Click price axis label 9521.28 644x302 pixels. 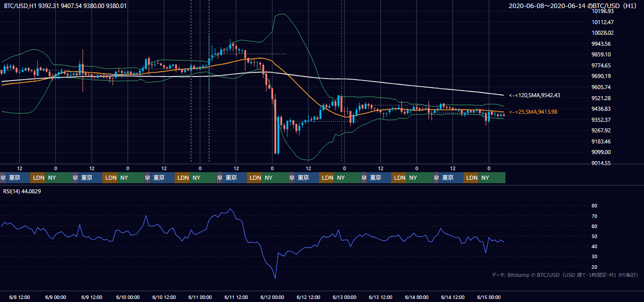coord(601,98)
